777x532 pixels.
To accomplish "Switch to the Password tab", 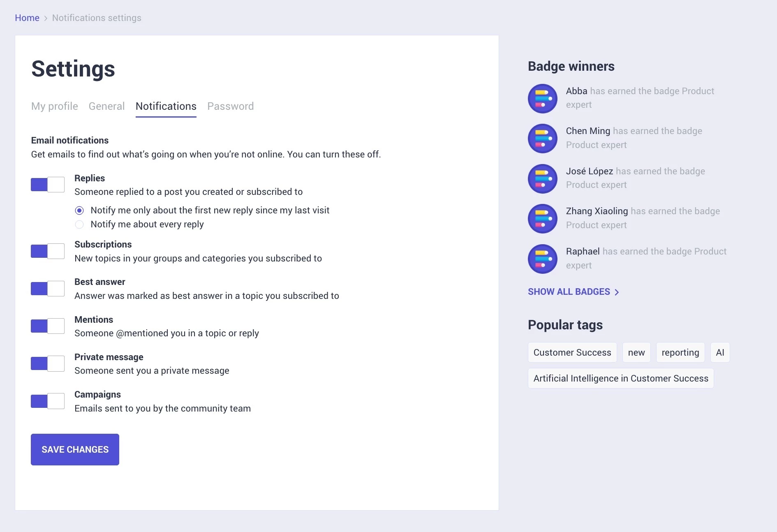I will (x=231, y=106).
